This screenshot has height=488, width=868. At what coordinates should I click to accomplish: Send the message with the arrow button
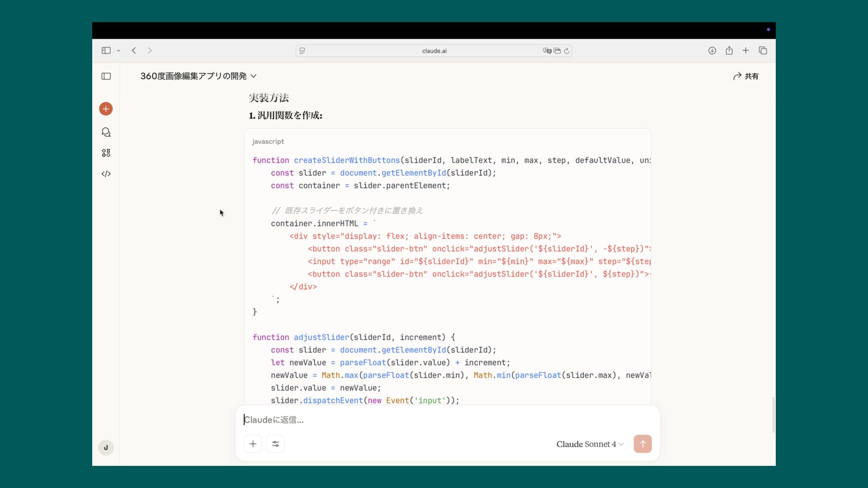tap(642, 444)
